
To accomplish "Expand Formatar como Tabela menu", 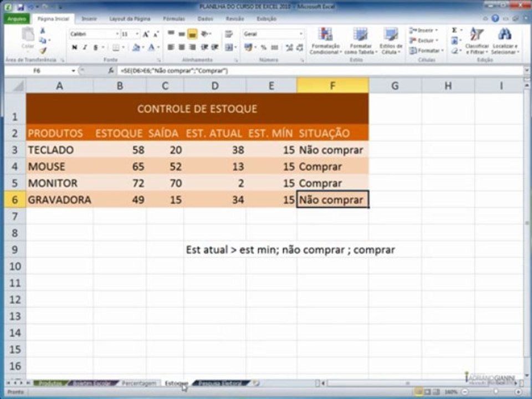I will 360,40.
